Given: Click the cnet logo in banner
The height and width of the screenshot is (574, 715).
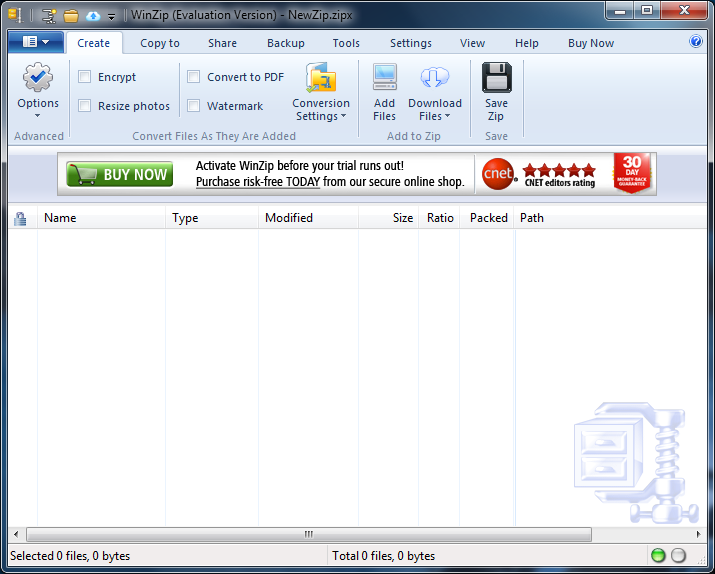Looking at the screenshot, I should pyautogui.click(x=499, y=174).
